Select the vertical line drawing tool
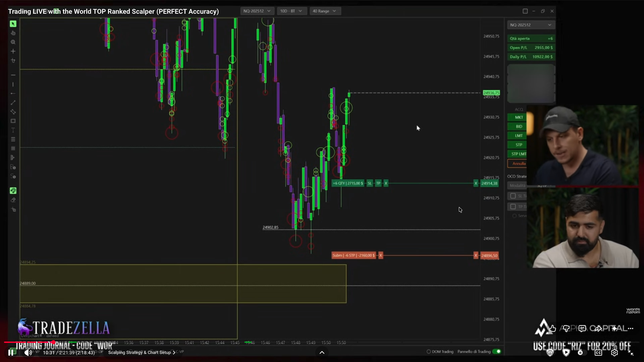This screenshot has width=644, height=362. coord(13,84)
